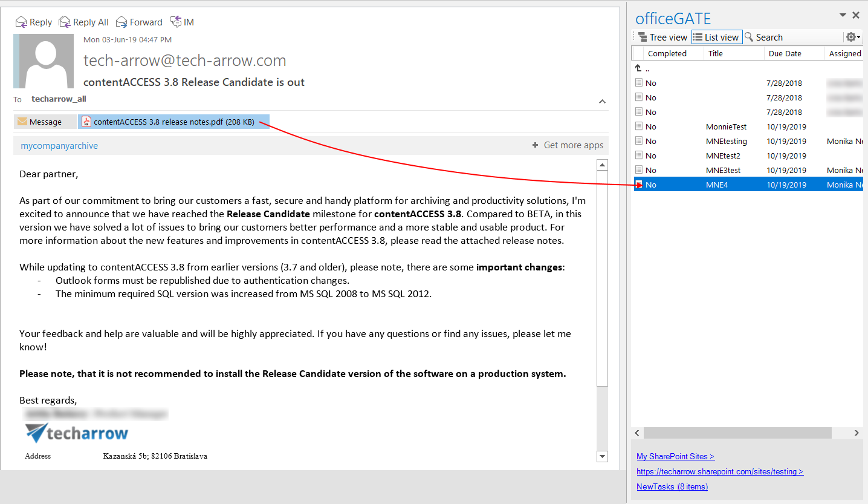This screenshot has height=504, width=868.
Task: Open the techarrow.sharepoint.com sites/testing link
Action: pos(720,472)
